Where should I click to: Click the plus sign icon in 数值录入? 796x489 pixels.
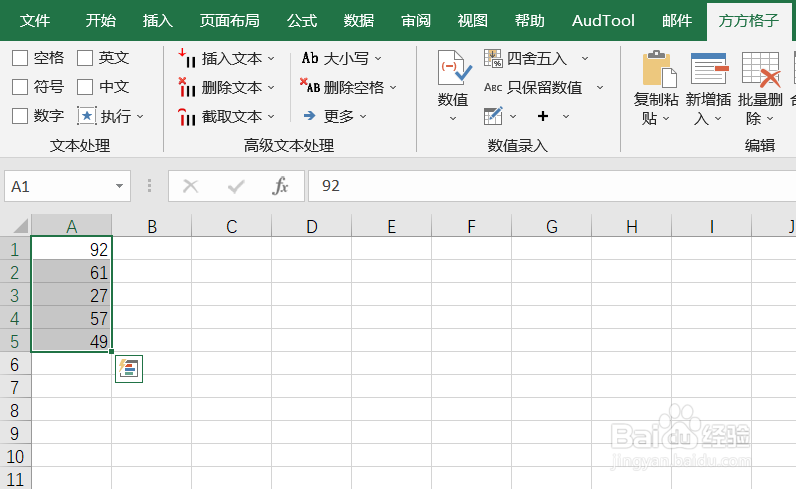pos(543,116)
